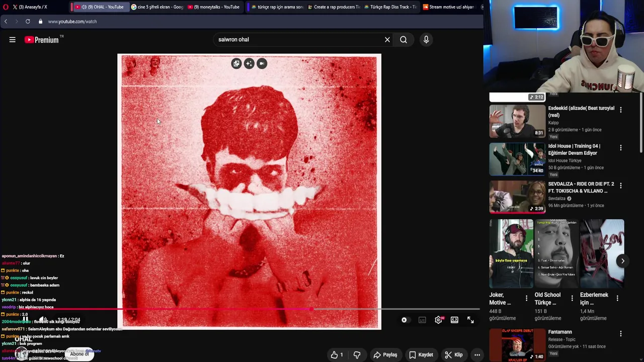Viewport: 644px width, 362px height.
Task: Switch to the 'Stream motive uzi ahiyan' tab
Action: click(x=448, y=7)
